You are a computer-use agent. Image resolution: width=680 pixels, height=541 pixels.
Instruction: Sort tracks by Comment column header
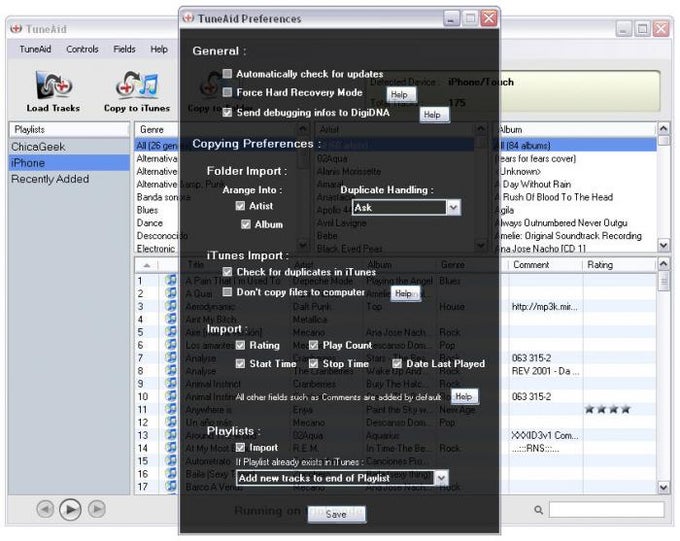(546, 265)
